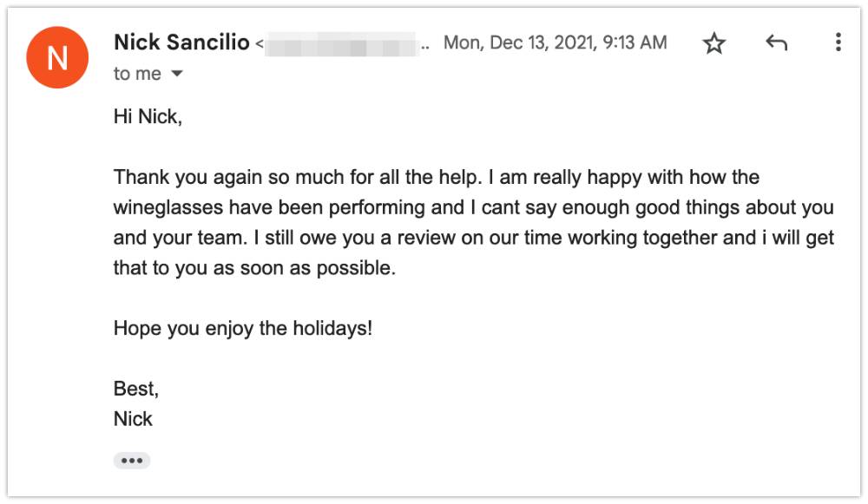Click the orange N sender avatar
The width and height of the screenshot is (868, 504).
click(57, 57)
